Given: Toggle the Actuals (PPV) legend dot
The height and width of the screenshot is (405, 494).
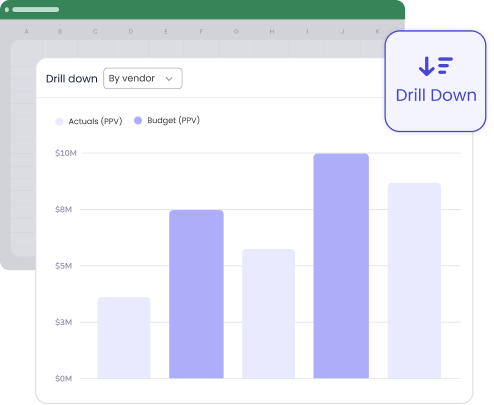Looking at the screenshot, I should point(59,122).
